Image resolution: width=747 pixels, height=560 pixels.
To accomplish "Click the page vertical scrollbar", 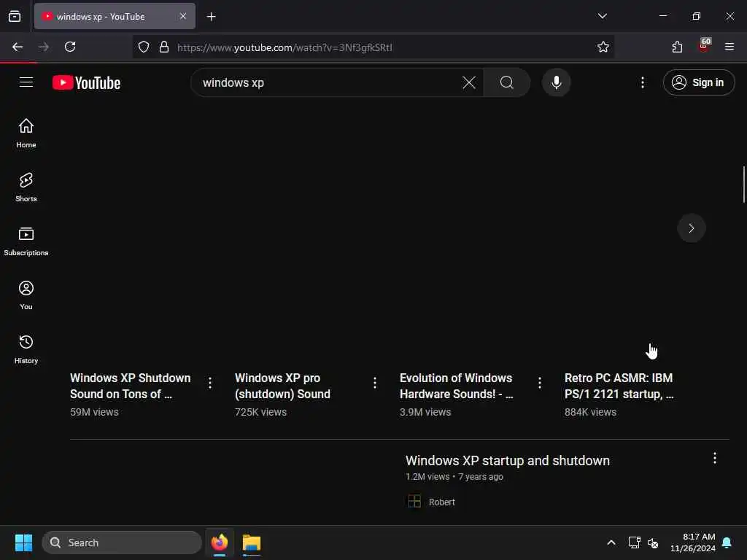I will point(743,184).
